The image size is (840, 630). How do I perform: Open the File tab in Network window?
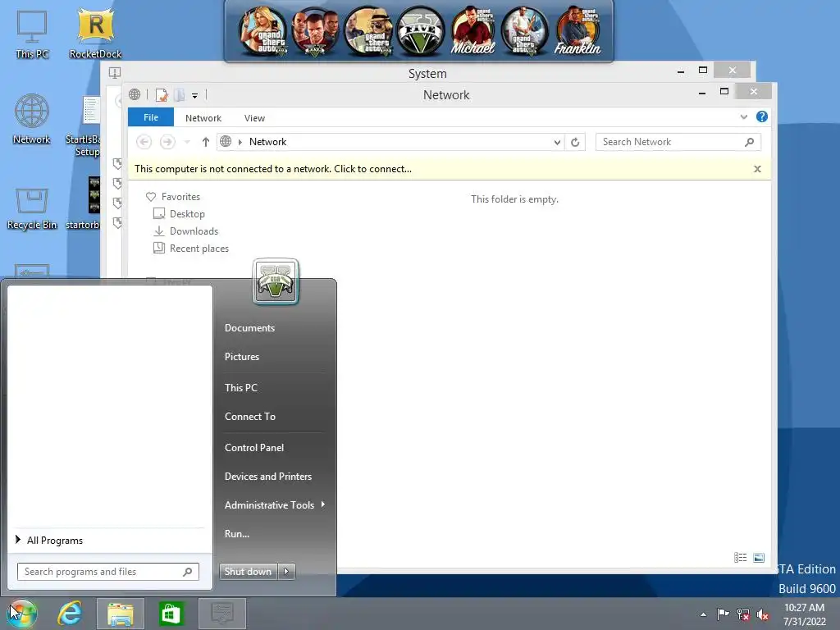pyautogui.click(x=151, y=117)
